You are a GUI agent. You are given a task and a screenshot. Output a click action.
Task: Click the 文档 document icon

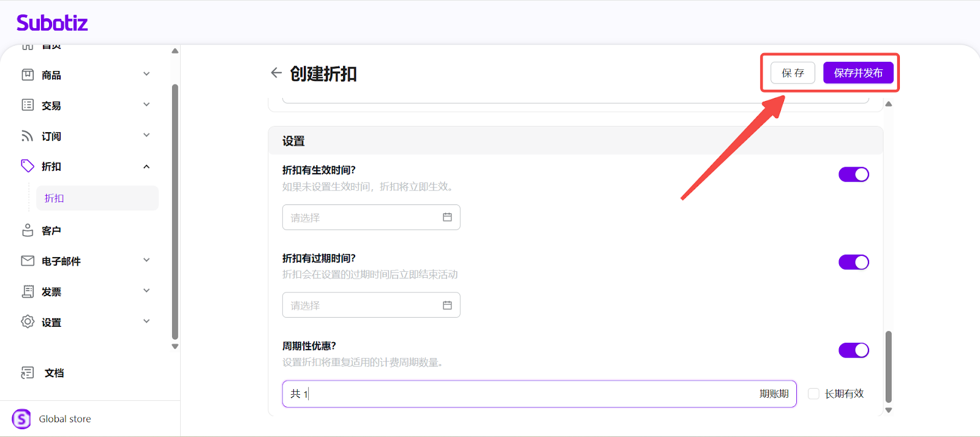click(28, 373)
